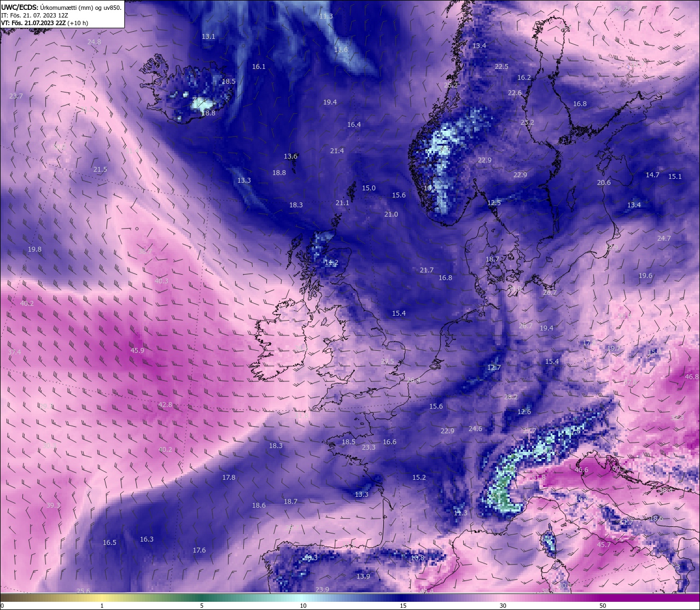Screen dimensions: 700x610
Task: Click the 21.5 value on the map
Action: (x=100, y=170)
